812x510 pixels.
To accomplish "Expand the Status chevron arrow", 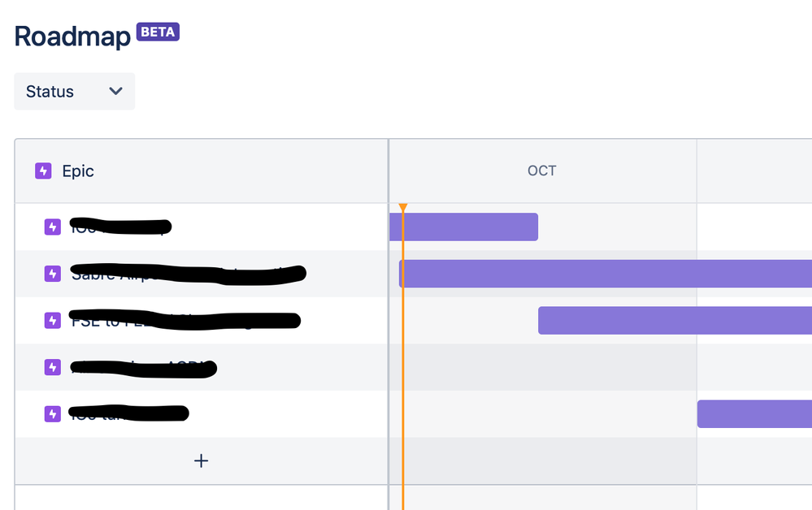I will tap(115, 91).
